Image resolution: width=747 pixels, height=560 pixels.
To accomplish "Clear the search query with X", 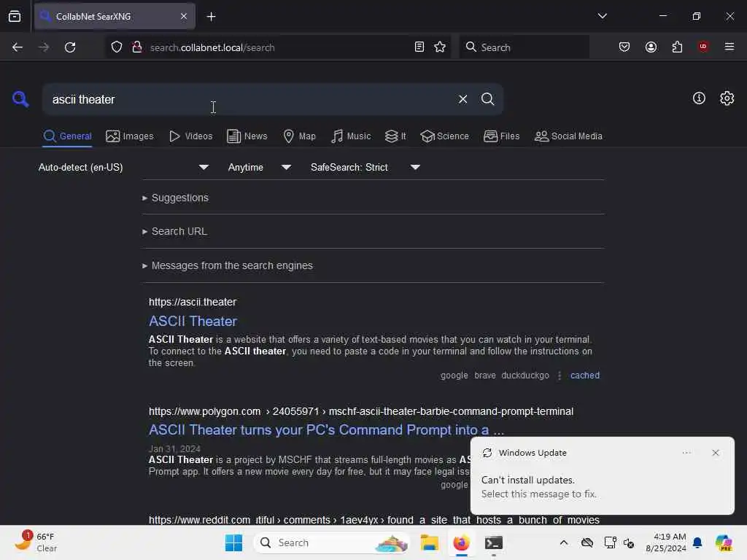I will click(462, 99).
